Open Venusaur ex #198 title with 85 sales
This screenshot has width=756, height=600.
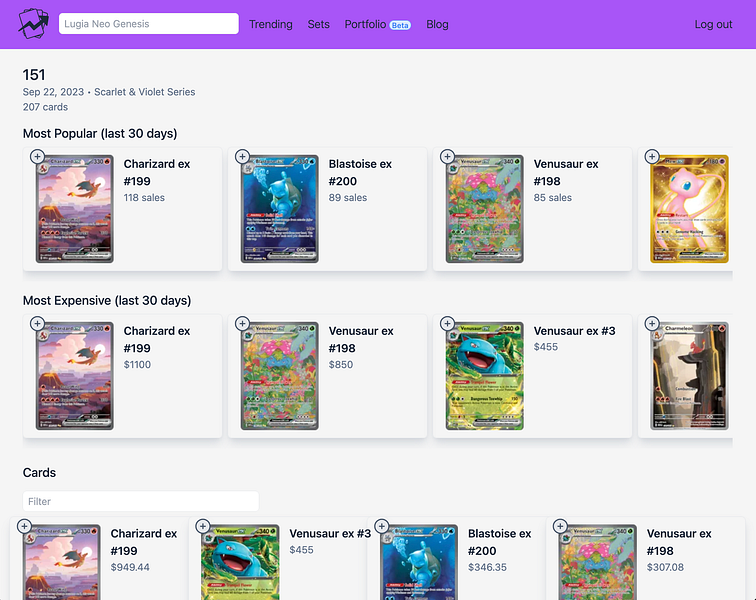pyautogui.click(x=566, y=172)
